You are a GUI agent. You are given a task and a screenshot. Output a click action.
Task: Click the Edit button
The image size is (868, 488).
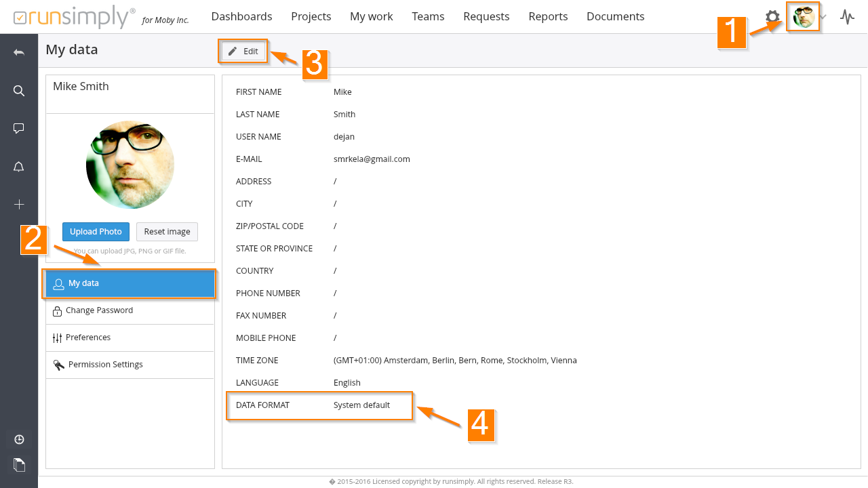pyautogui.click(x=243, y=52)
